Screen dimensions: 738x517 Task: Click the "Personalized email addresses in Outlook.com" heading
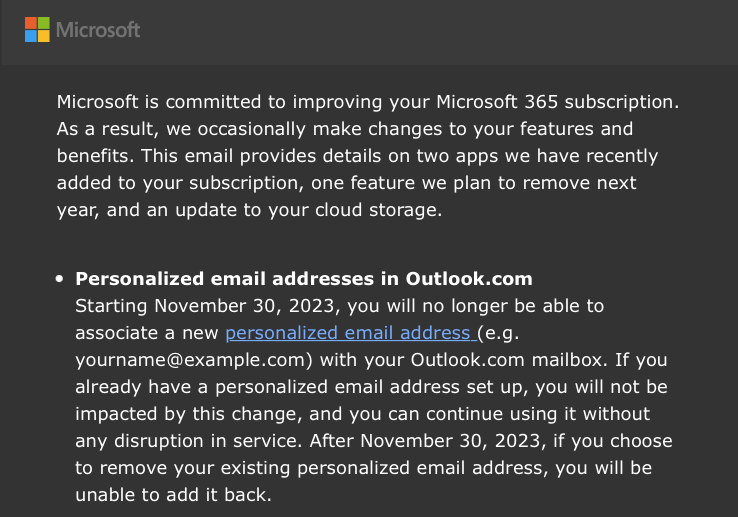(304, 278)
